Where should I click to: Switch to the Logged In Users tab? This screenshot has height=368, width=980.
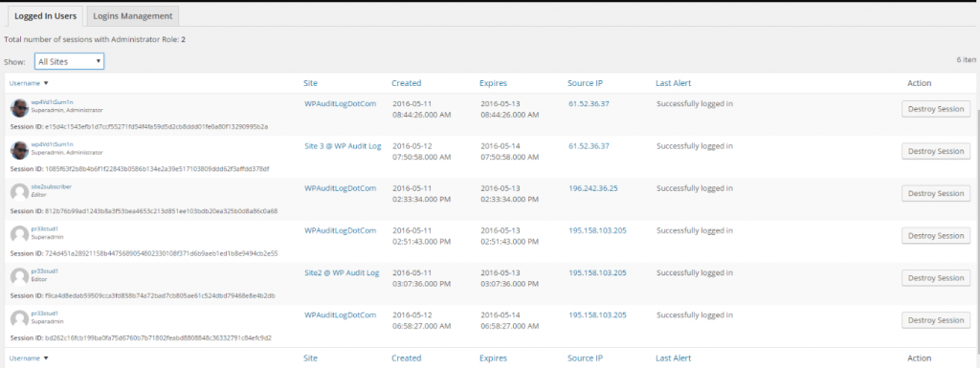[46, 15]
